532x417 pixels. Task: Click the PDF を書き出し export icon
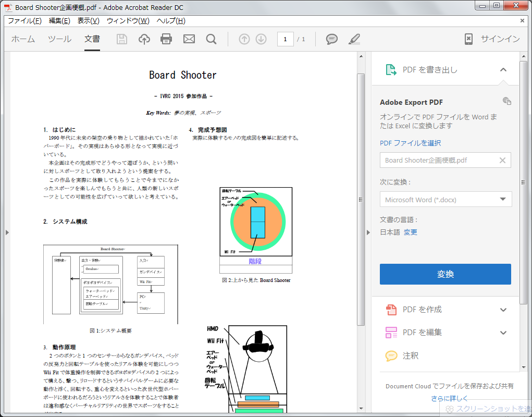[391, 70]
